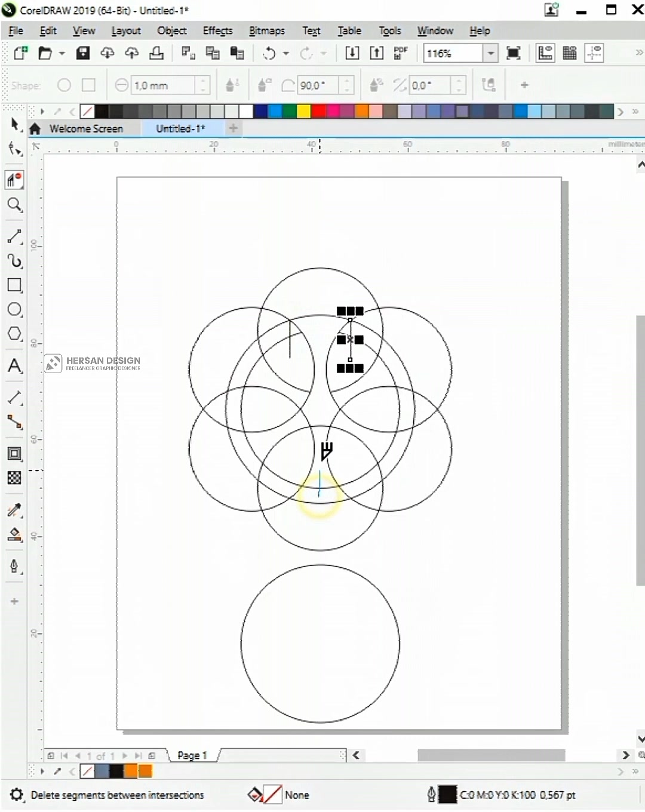The width and height of the screenshot is (645, 812).
Task: Toggle Show Guidelines in the toolbar
Action: (x=594, y=53)
